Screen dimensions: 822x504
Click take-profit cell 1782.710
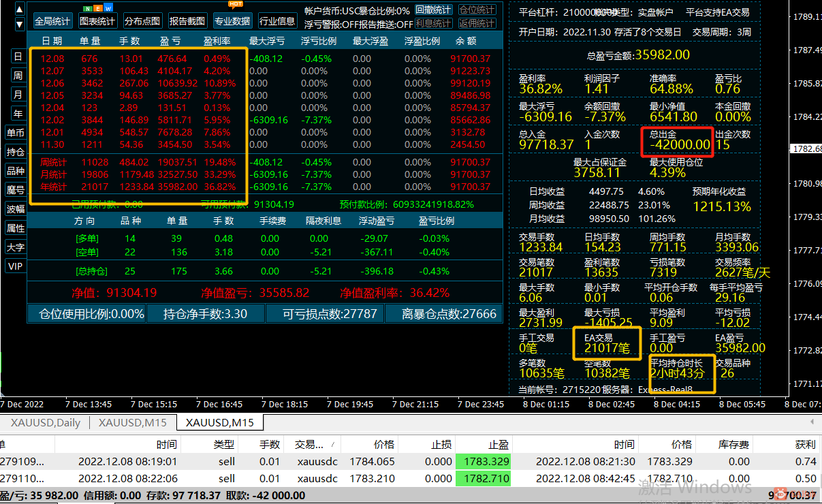click(484, 478)
